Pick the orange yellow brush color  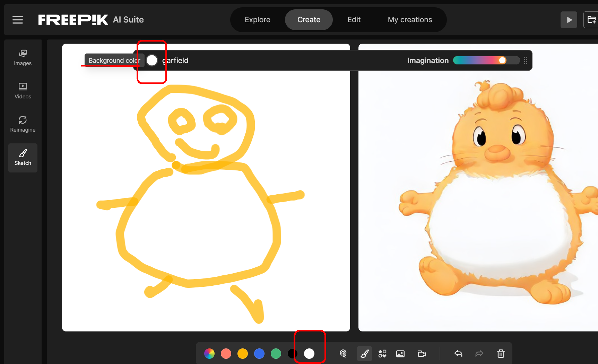(x=243, y=354)
